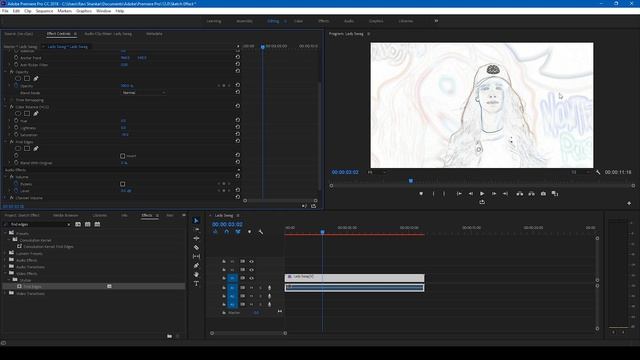640x360 pixels.
Task: Select the Ripple Edit tool
Action: pos(196,238)
